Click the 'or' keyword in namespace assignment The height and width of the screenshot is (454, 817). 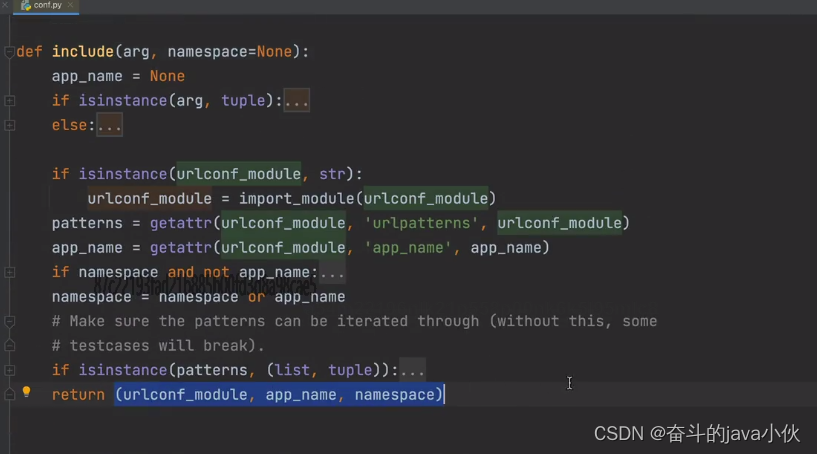click(x=256, y=297)
